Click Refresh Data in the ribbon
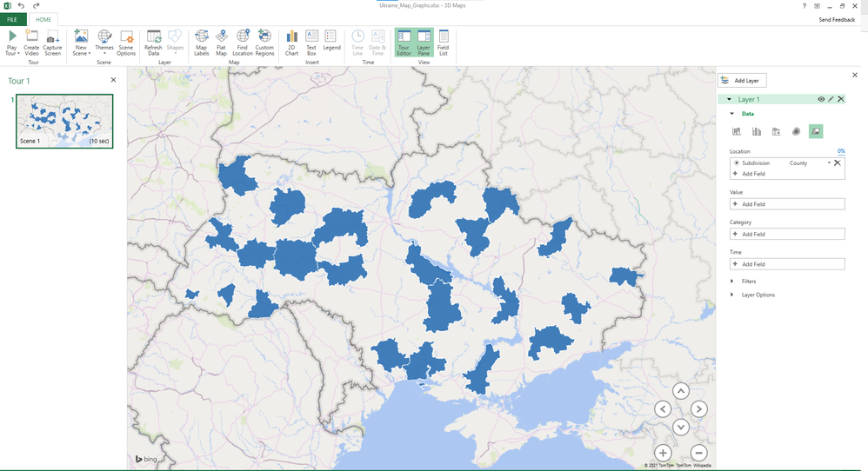 [153, 42]
